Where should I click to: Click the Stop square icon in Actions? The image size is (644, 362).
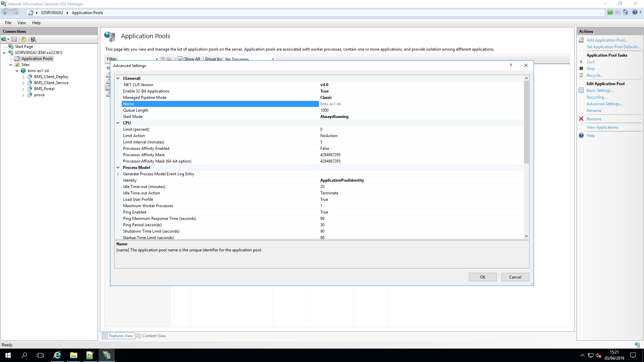pyautogui.click(x=581, y=68)
